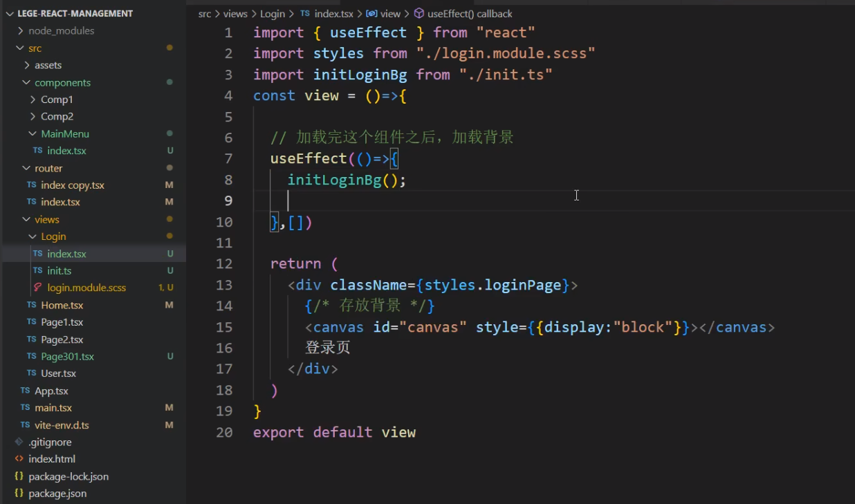Click breadcrumb segment index.tsx
The image size is (855, 504).
[x=334, y=14]
